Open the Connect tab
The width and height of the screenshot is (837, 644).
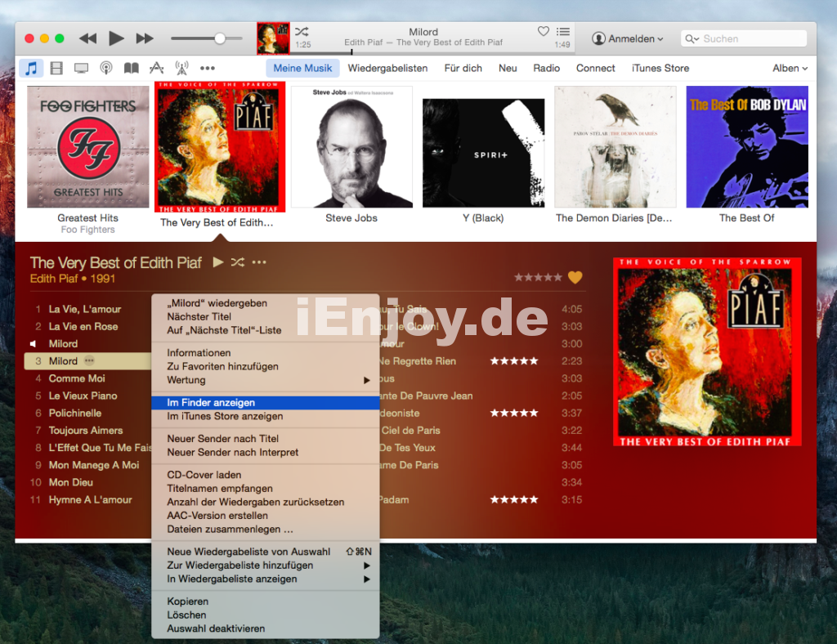point(595,68)
